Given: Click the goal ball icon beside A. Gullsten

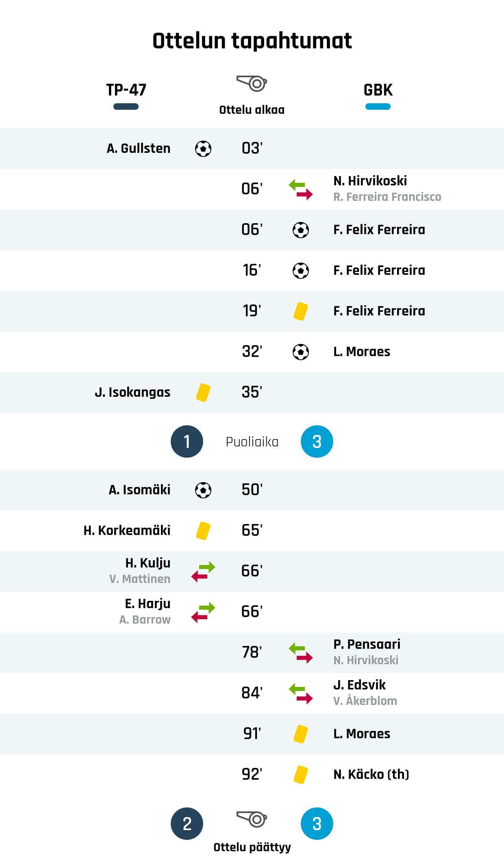Looking at the screenshot, I should (203, 149).
